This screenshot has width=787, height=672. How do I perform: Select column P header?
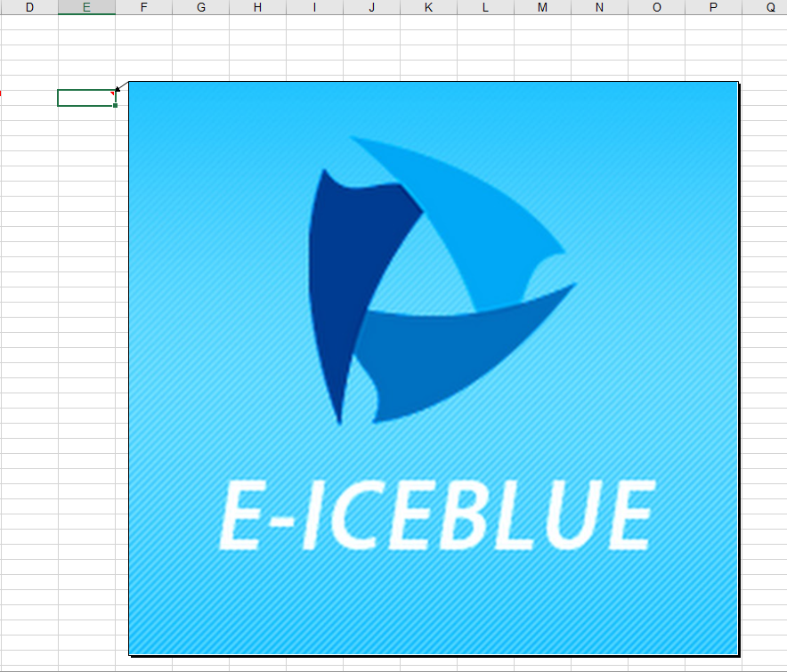[714, 7]
